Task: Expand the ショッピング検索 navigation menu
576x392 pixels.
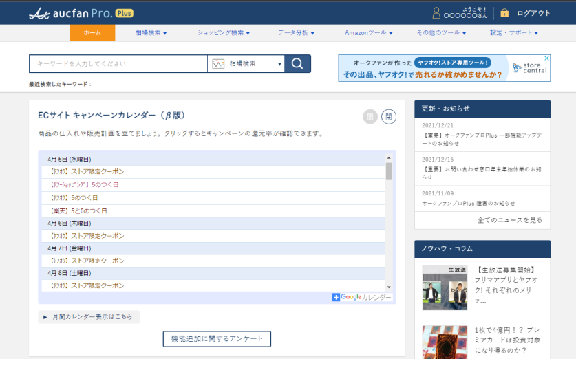Action: coord(224,33)
